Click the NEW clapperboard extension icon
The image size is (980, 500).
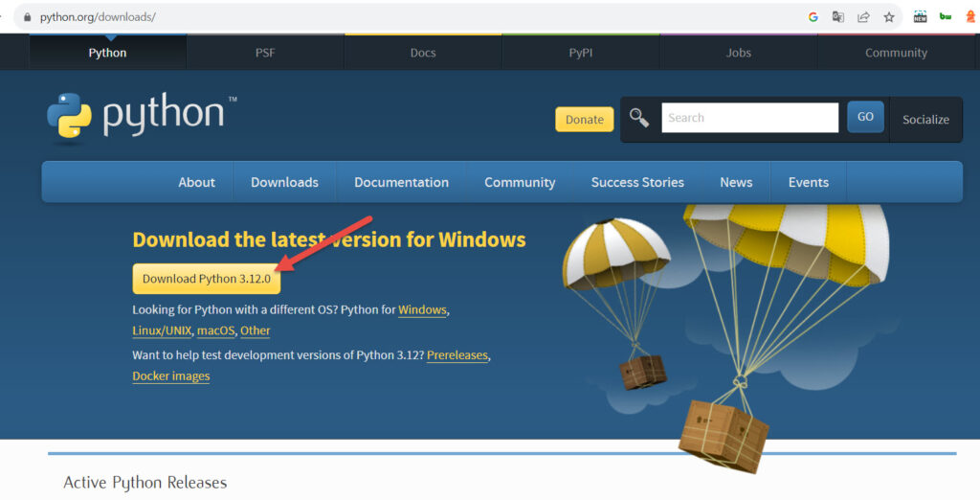tap(920, 17)
